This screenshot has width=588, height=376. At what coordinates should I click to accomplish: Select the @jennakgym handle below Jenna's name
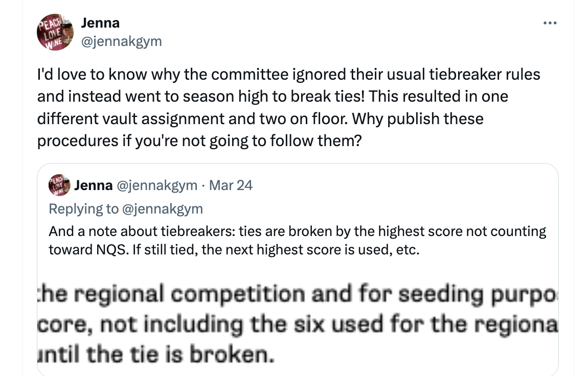click(x=122, y=41)
